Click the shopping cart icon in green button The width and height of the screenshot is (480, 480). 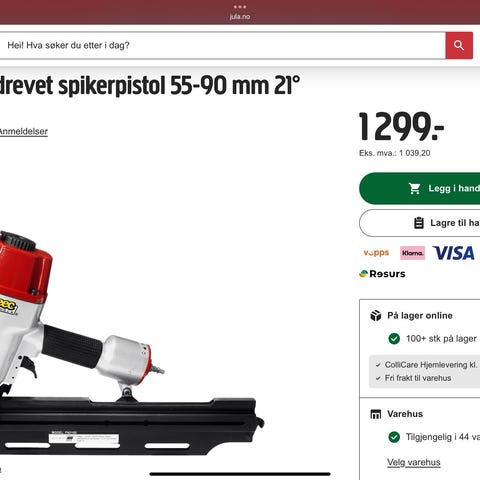point(415,188)
